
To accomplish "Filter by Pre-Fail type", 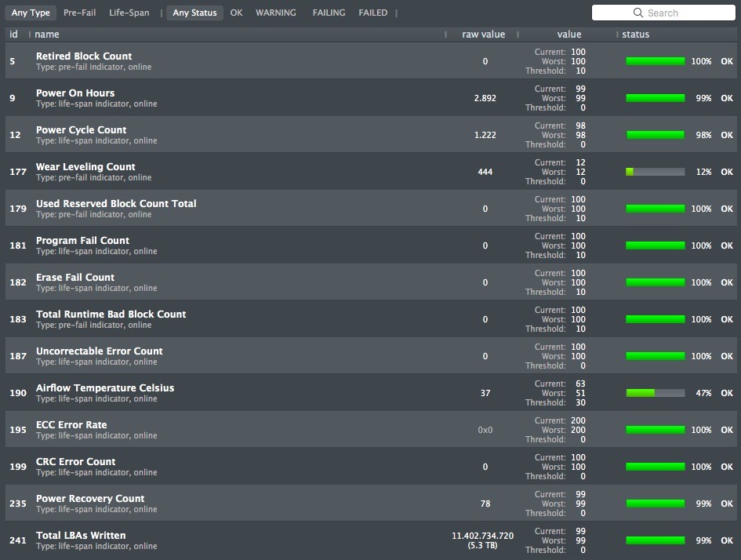I will (x=79, y=13).
